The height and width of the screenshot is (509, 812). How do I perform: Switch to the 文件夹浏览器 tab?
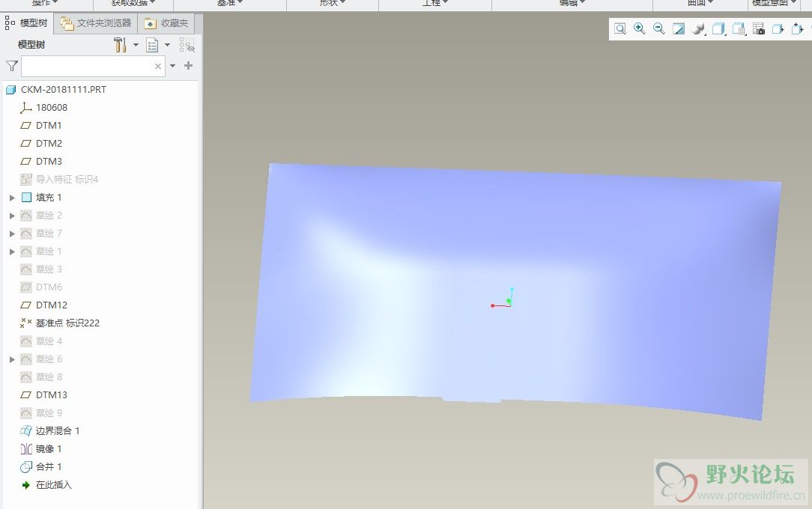coord(96,22)
